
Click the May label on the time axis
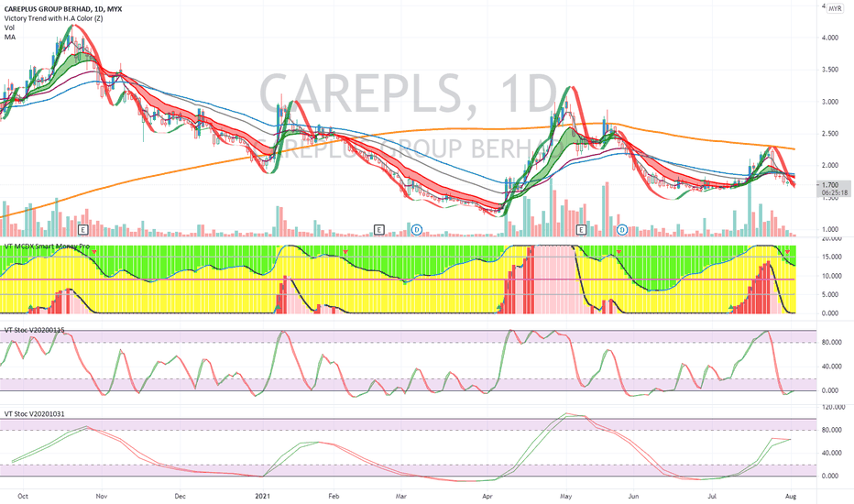point(566,497)
